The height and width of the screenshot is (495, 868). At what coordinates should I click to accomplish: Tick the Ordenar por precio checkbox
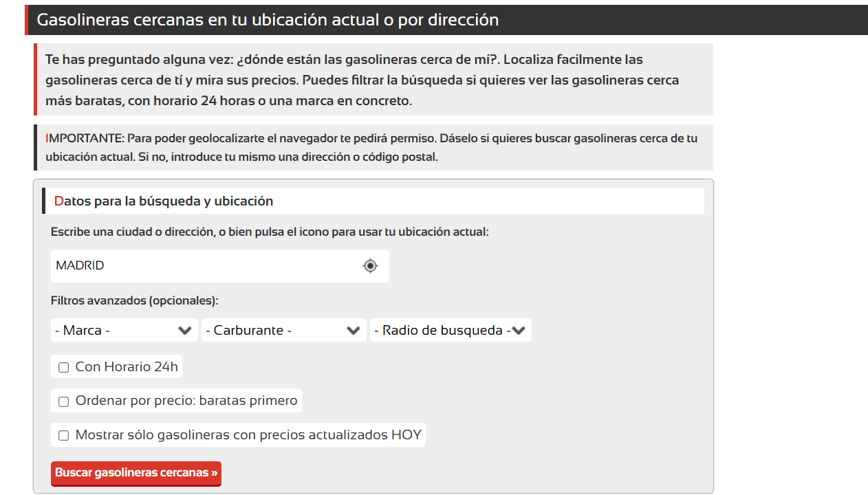64,401
